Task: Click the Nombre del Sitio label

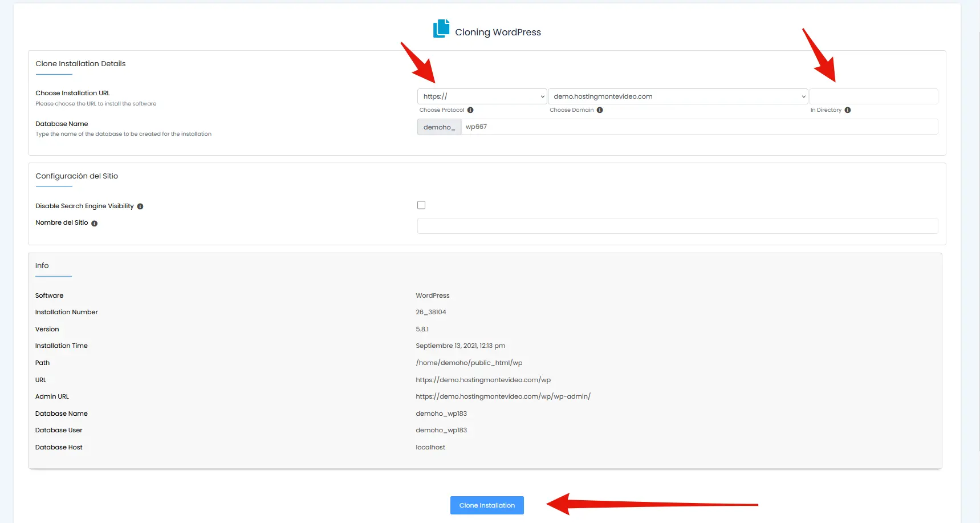Action: [x=62, y=223]
